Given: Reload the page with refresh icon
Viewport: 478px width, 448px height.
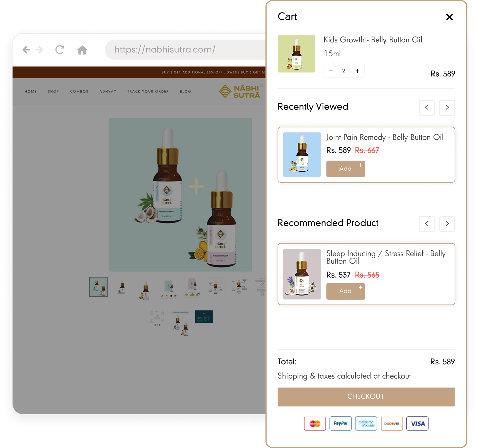Looking at the screenshot, I should [60, 50].
